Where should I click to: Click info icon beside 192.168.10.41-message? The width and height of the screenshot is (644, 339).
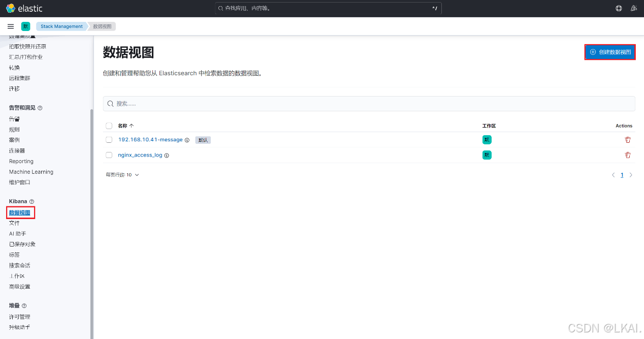(x=187, y=140)
